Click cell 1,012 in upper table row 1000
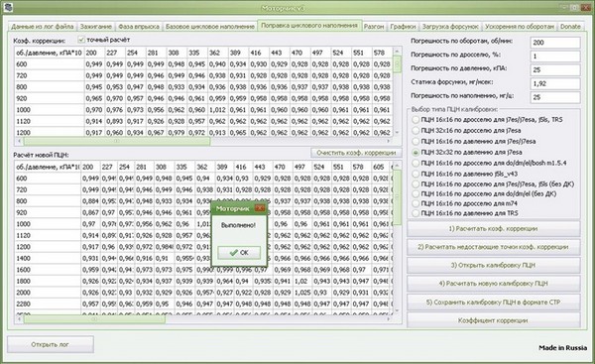Viewport: 595px width, 364px height. pyautogui.click(x=217, y=110)
